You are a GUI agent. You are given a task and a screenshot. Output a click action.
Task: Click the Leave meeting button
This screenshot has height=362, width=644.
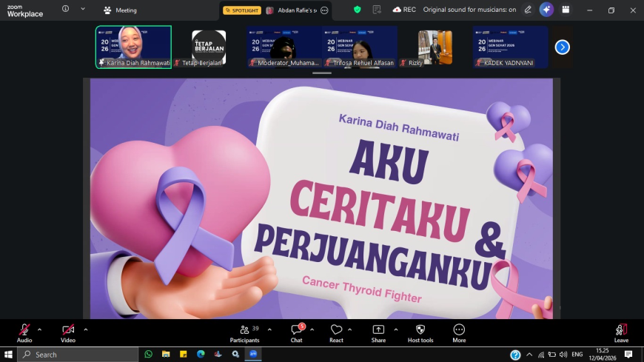coord(621,333)
